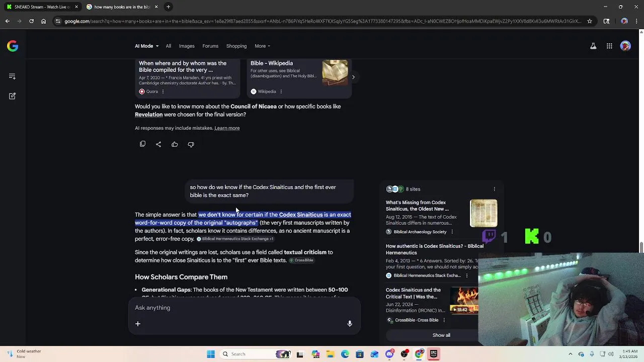Click the page vertical scrollbar thumb
This screenshot has width=644, height=362.
pos(641,247)
